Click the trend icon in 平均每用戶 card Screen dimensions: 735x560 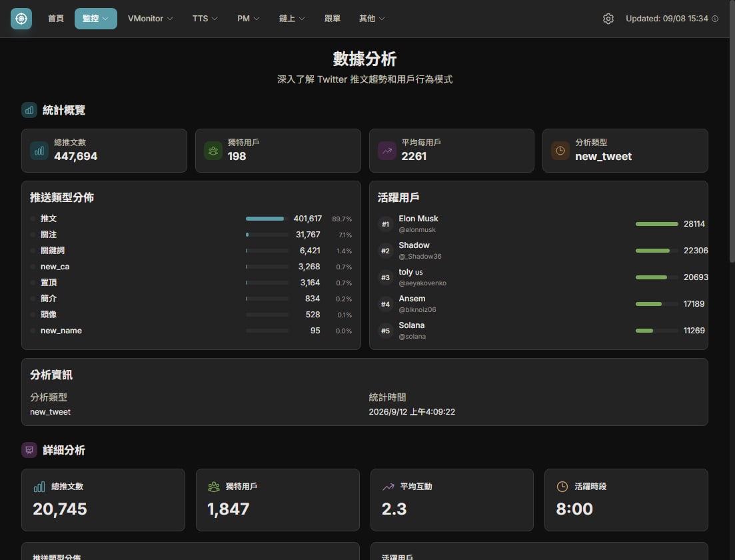coord(387,151)
